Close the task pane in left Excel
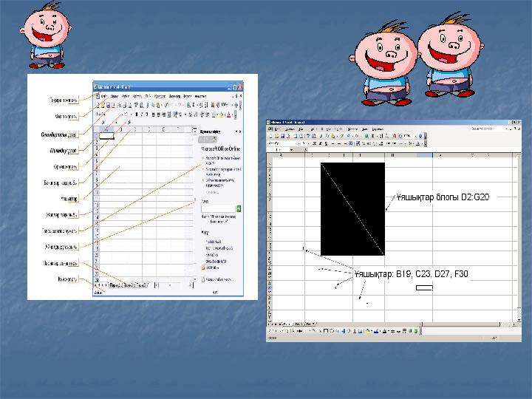 click(x=240, y=132)
